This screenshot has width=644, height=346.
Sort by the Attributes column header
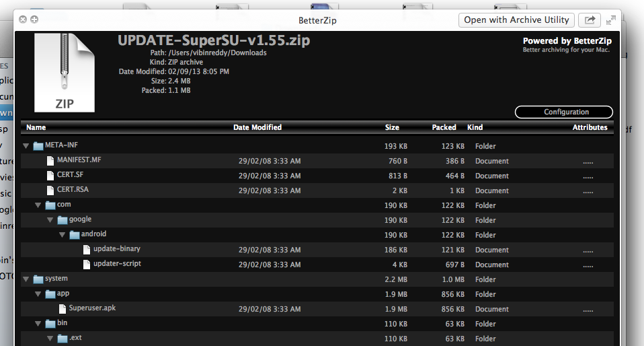tap(590, 127)
